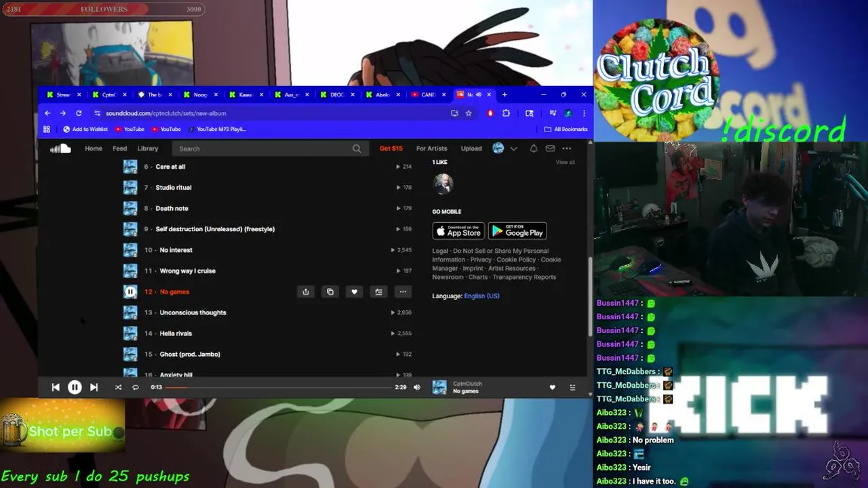Open the Library page
868x488 pixels.
(x=148, y=148)
